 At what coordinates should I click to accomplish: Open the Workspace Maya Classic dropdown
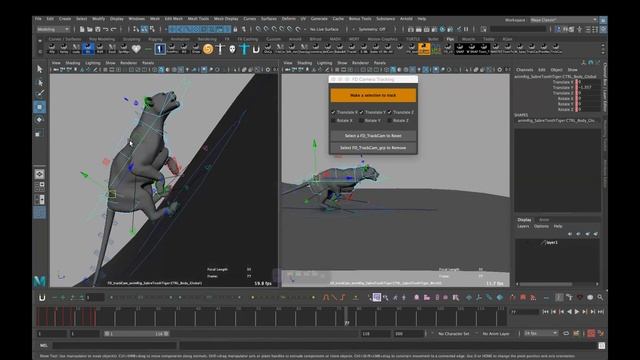coord(563,20)
